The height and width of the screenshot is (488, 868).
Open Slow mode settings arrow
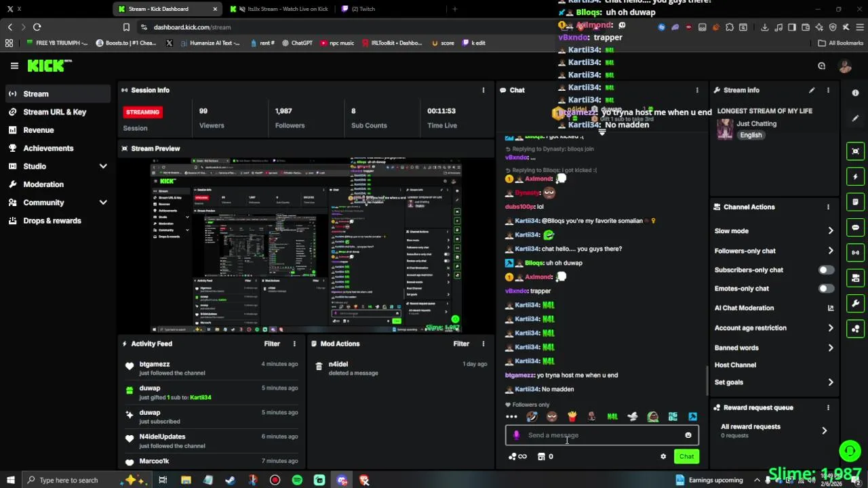(x=831, y=231)
